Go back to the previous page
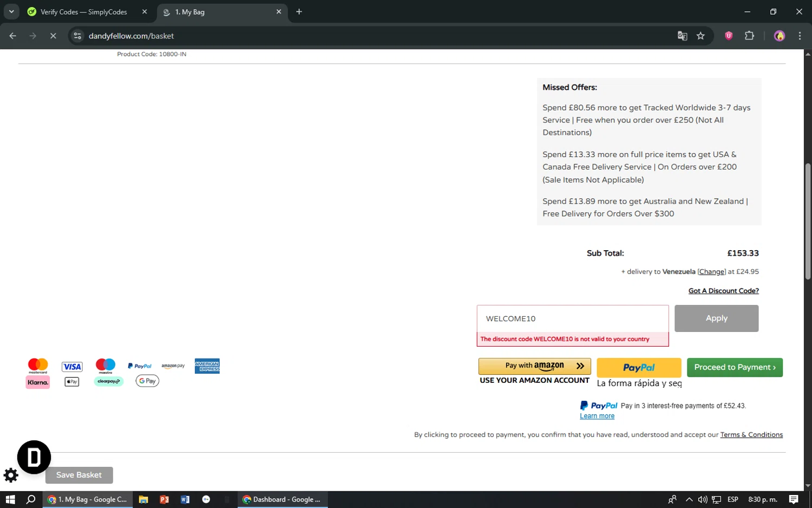The image size is (812, 508). point(13,36)
